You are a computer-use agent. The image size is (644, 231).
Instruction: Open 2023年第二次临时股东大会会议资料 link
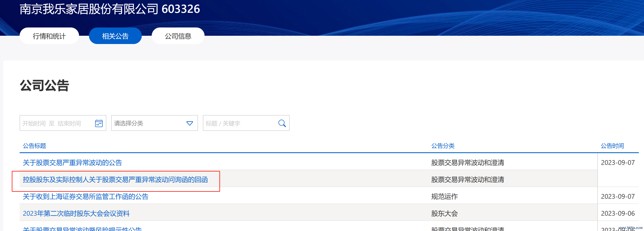76,213
